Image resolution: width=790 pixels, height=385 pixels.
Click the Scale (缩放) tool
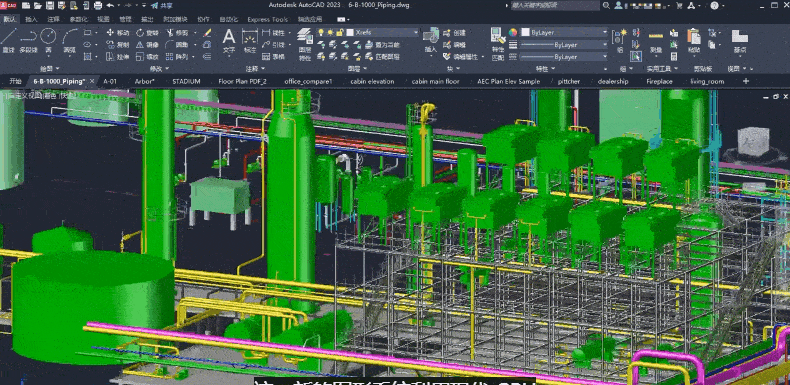click(x=148, y=57)
